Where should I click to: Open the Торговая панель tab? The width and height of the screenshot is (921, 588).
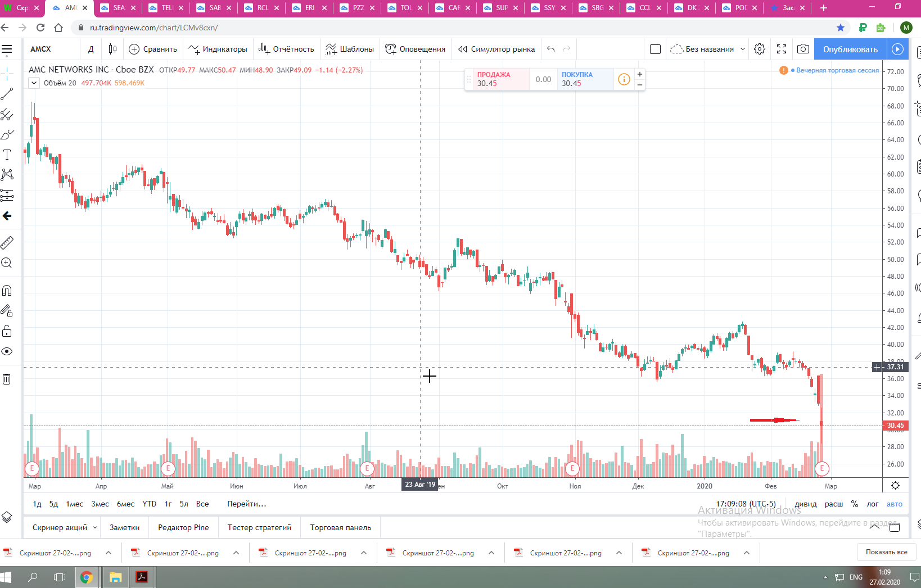[x=341, y=527]
